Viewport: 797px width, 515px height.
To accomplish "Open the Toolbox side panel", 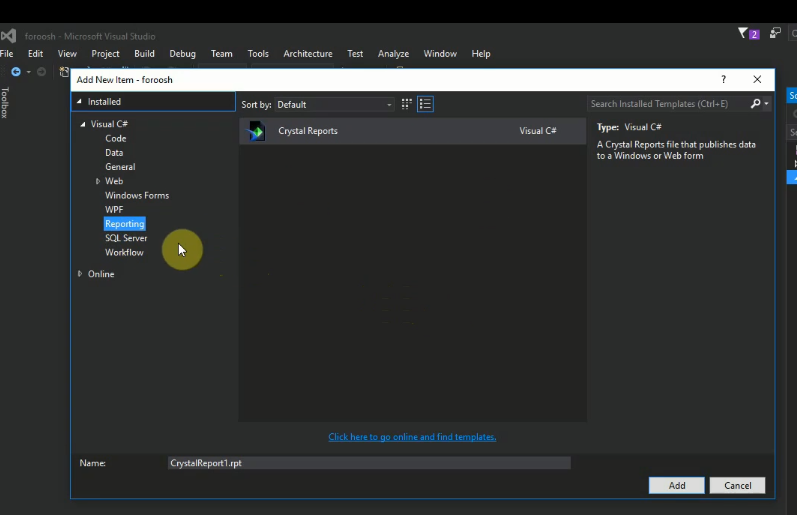I will [5, 103].
